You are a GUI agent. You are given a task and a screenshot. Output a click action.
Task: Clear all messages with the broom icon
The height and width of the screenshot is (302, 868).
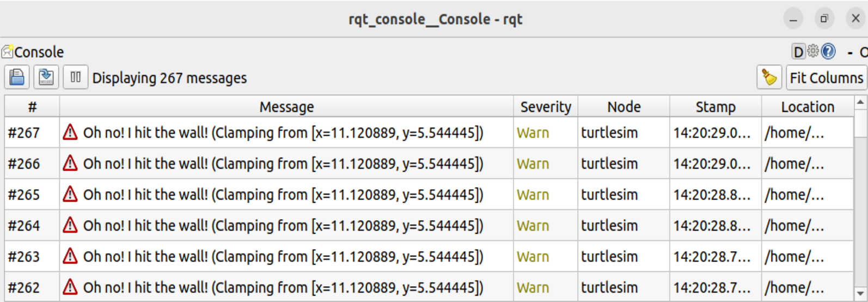pos(769,77)
